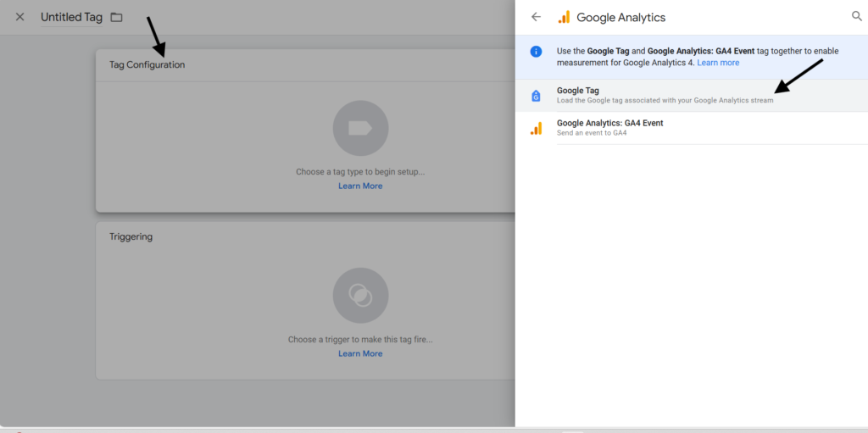
Task: Click 'Choose a trigger to make this tag fire...' text
Action: 360,340
